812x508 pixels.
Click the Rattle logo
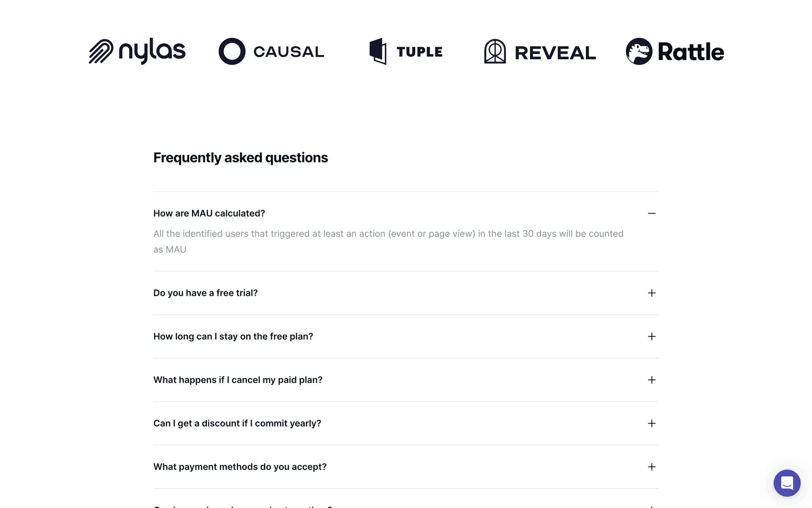pyautogui.click(x=675, y=51)
